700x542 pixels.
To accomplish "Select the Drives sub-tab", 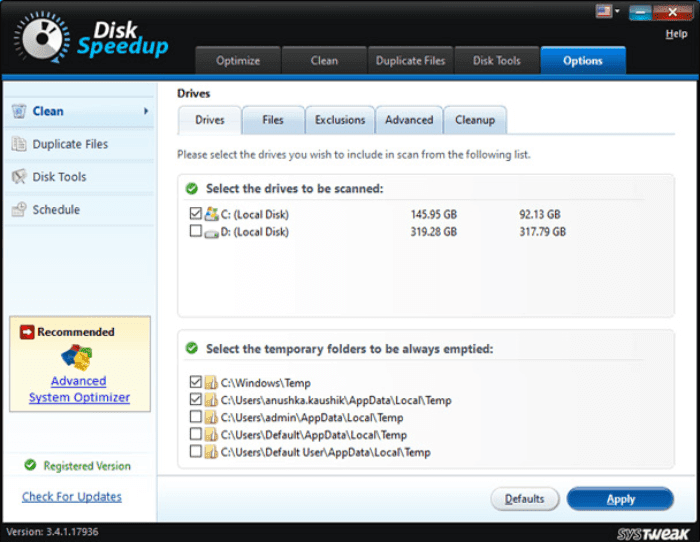I will pyautogui.click(x=210, y=120).
